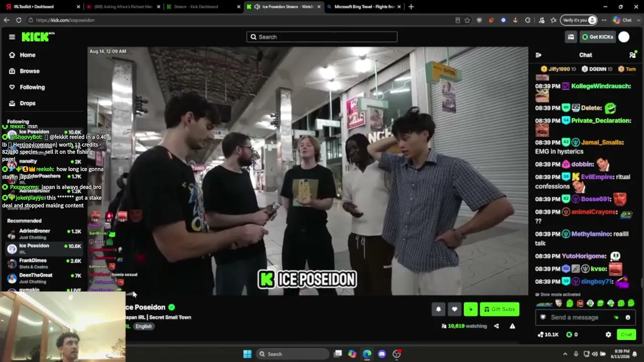Screen dimensions: 644x362
Task: Open the Windows Start menu
Action: click(x=248, y=354)
